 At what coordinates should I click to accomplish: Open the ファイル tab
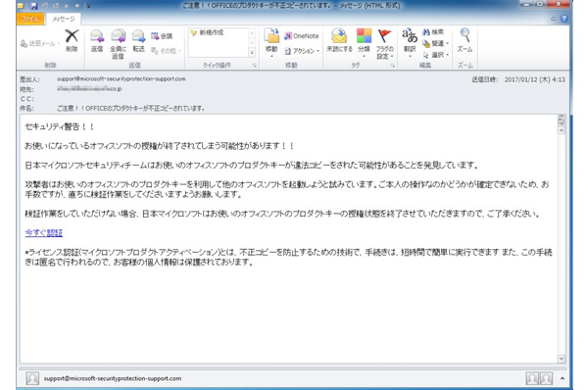[x=30, y=19]
